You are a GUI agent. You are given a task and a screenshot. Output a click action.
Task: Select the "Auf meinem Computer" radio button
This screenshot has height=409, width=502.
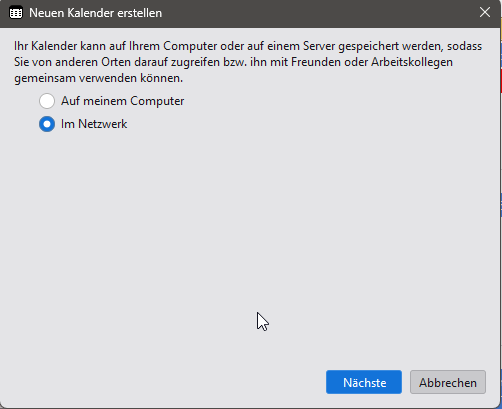pyautogui.click(x=47, y=101)
